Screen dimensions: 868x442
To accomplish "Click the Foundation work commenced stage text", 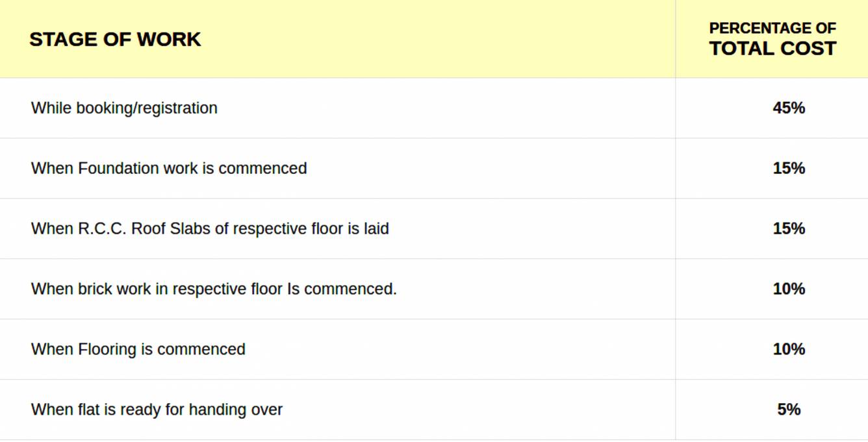I will click(169, 168).
